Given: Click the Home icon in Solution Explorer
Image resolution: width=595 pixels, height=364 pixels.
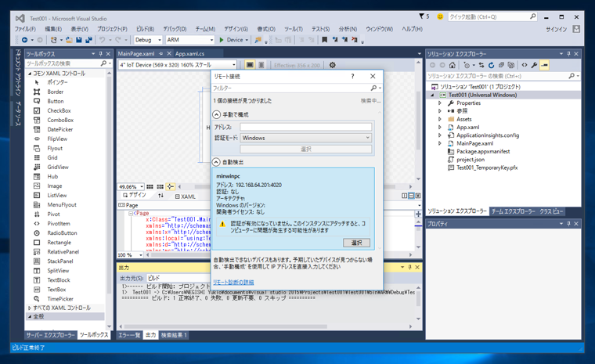Looking at the screenshot, I should click(453, 65).
